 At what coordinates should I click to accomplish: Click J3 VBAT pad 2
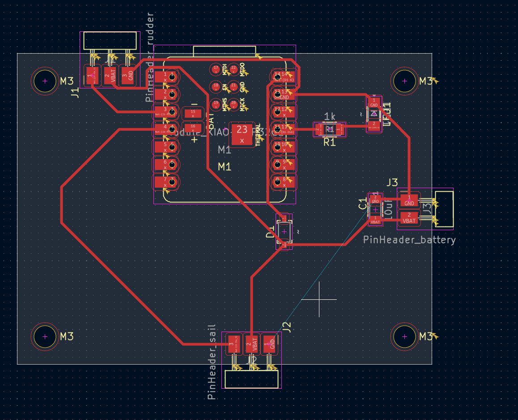tap(409, 218)
